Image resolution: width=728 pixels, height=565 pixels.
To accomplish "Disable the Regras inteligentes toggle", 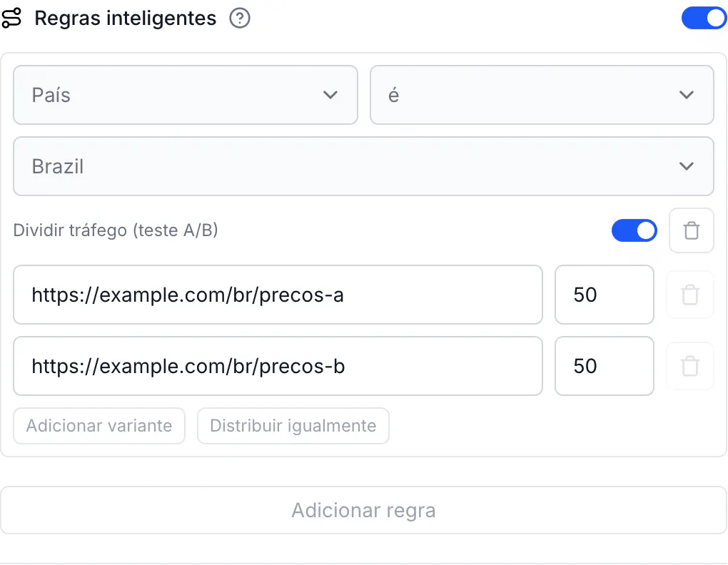I will tap(704, 18).
